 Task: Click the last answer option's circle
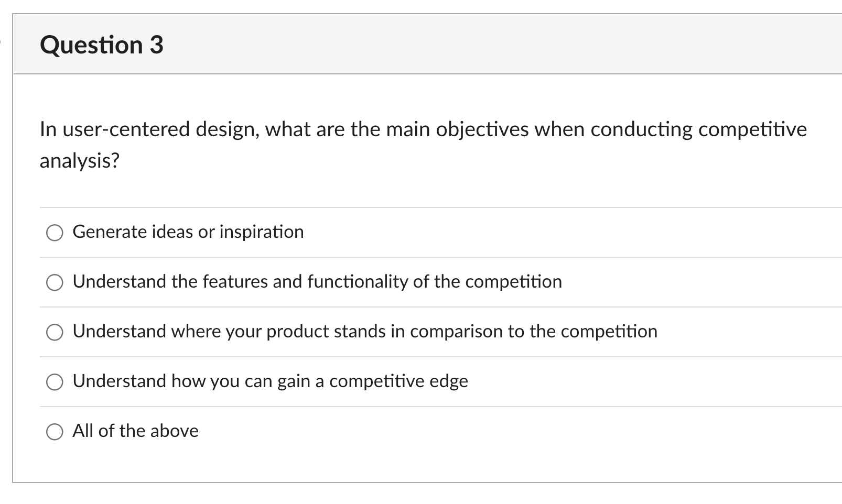[x=55, y=432]
